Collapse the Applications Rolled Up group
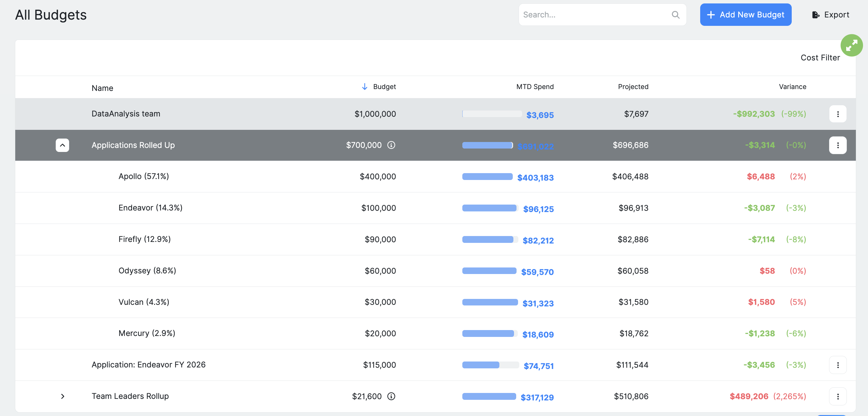This screenshot has height=416, width=868. [x=62, y=145]
